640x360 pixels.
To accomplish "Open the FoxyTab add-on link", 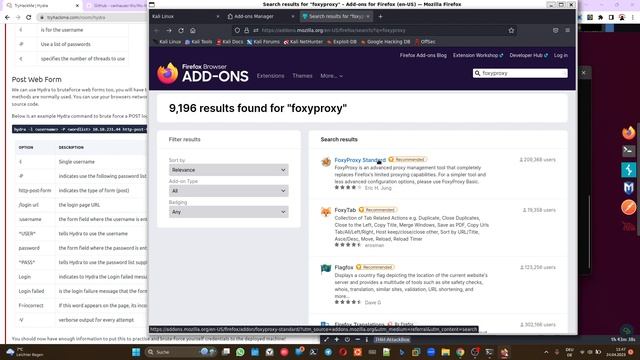I will click(345, 210).
